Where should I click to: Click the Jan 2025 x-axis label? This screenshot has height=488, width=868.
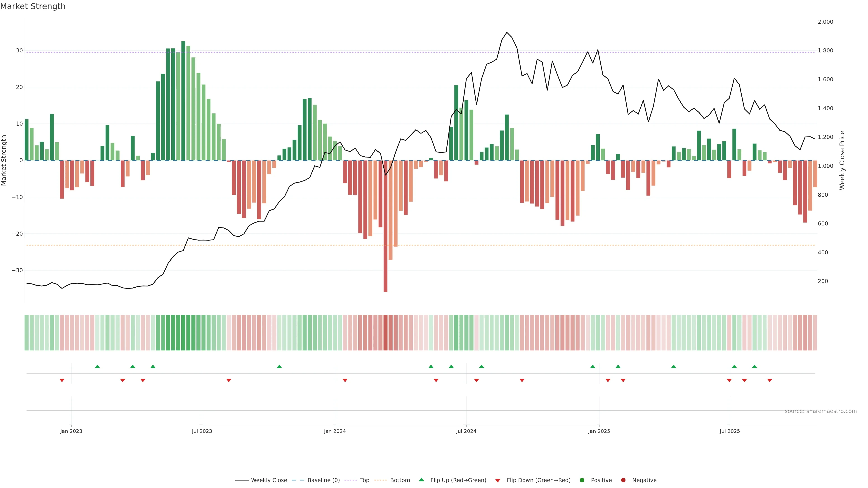(x=599, y=431)
